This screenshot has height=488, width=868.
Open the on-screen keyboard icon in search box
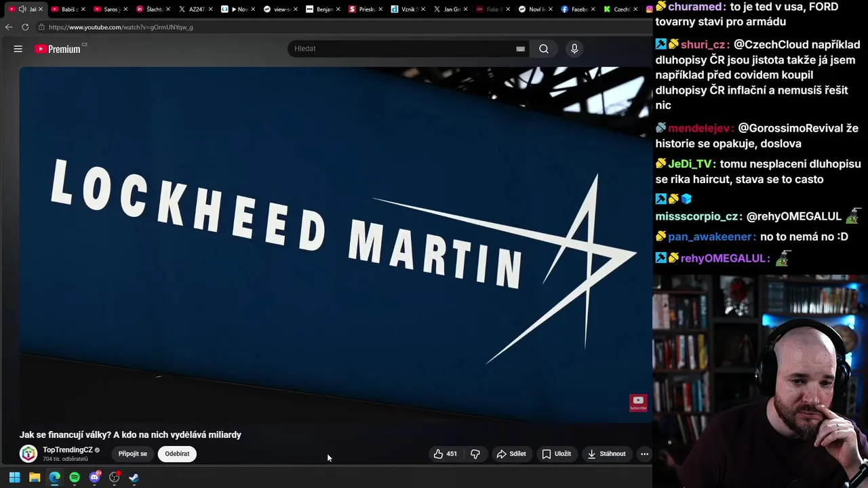pos(520,49)
